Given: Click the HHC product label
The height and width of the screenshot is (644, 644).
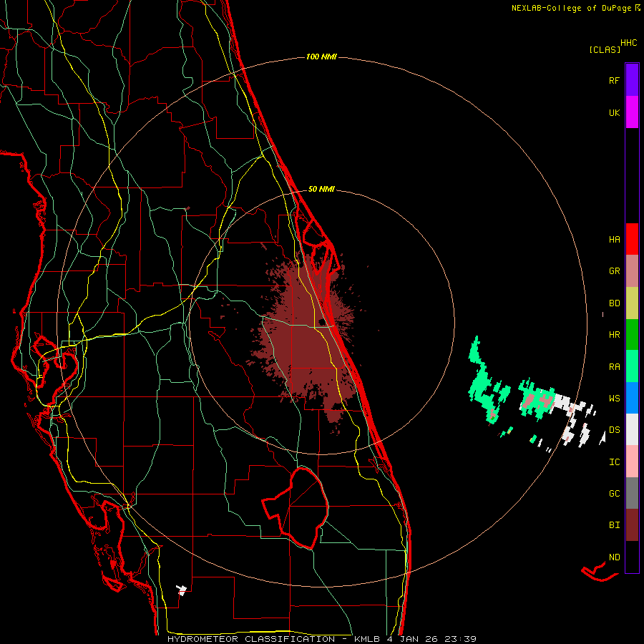Looking at the screenshot, I should click(x=629, y=43).
